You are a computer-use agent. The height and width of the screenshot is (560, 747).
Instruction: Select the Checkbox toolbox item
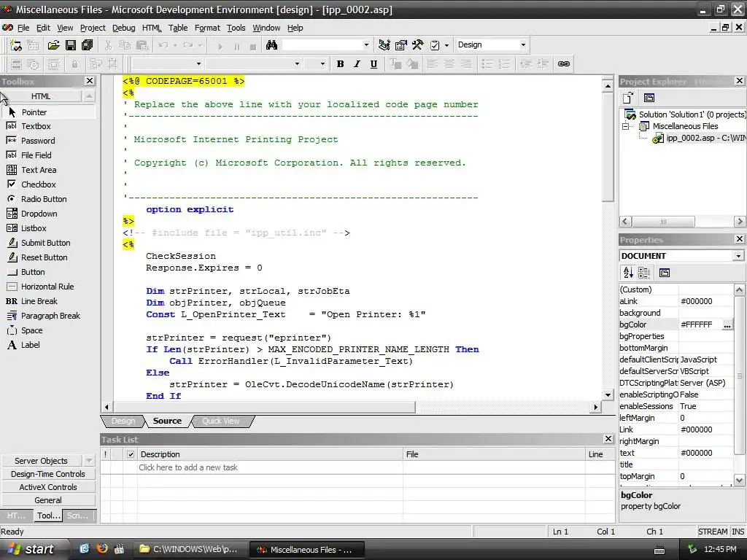(x=47, y=184)
